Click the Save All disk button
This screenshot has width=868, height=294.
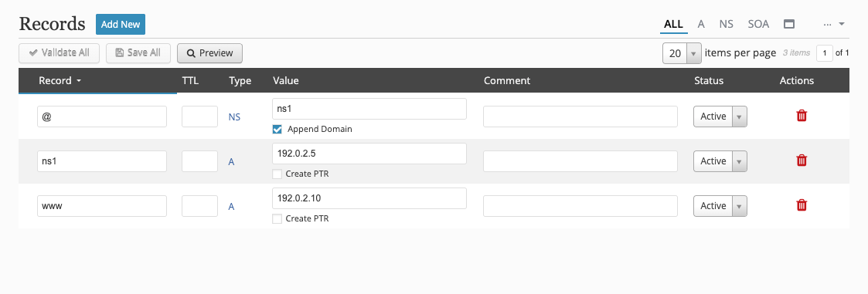[x=138, y=53]
